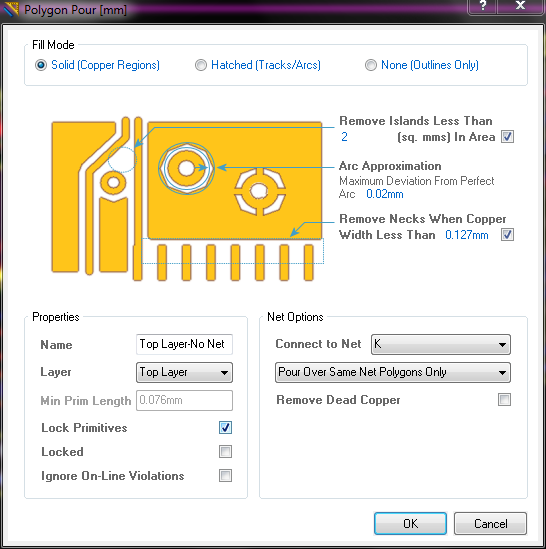Click the Min Prim Length field
546x549 pixels.
click(184, 400)
